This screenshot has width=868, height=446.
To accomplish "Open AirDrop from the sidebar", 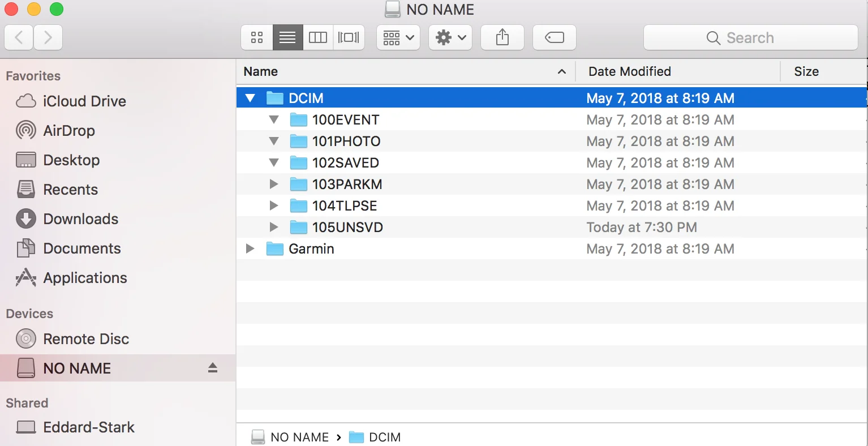I will 68,131.
